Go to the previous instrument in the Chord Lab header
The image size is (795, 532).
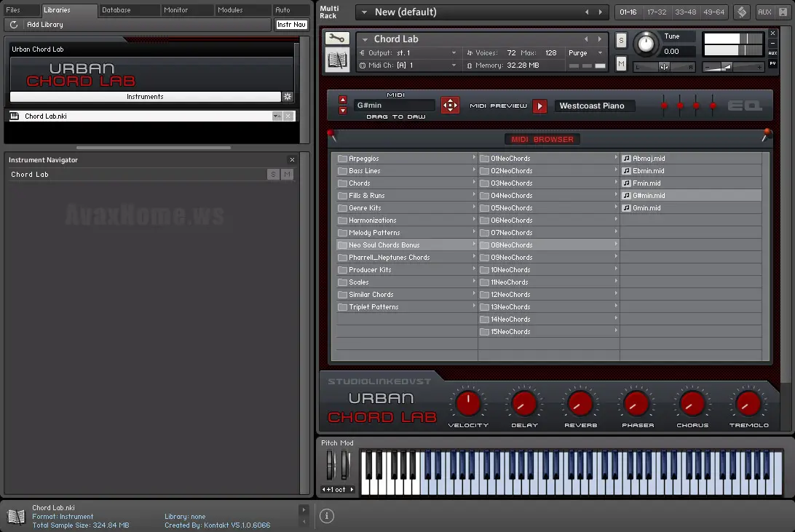tap(586, 39)
